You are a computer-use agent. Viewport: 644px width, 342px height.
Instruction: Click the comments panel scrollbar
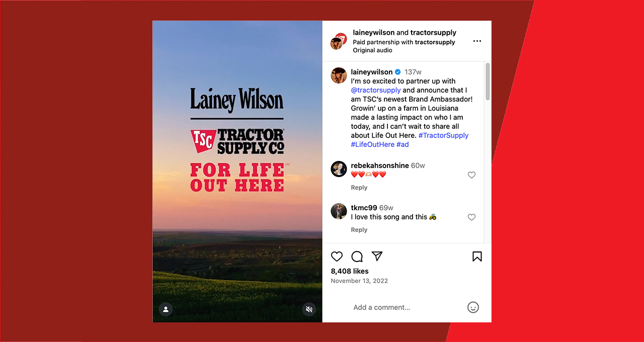(488, 81)
